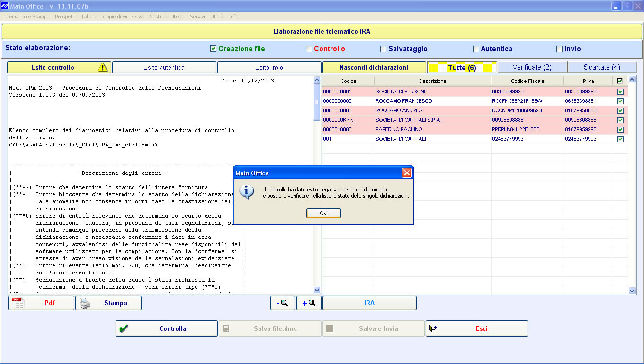Sort by the Codice column header
This screenshot has height=364, width=644.
pyautogui.click(x=349, y=81)
